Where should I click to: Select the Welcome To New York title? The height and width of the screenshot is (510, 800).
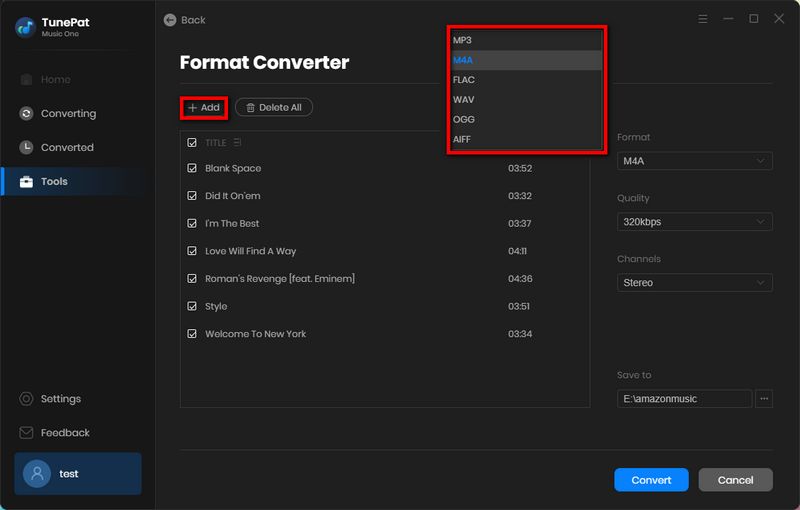coord(256,334)
